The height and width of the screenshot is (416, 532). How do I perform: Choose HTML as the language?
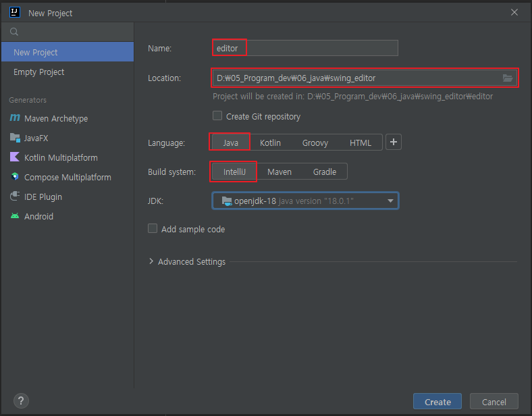tap(361, 142)
